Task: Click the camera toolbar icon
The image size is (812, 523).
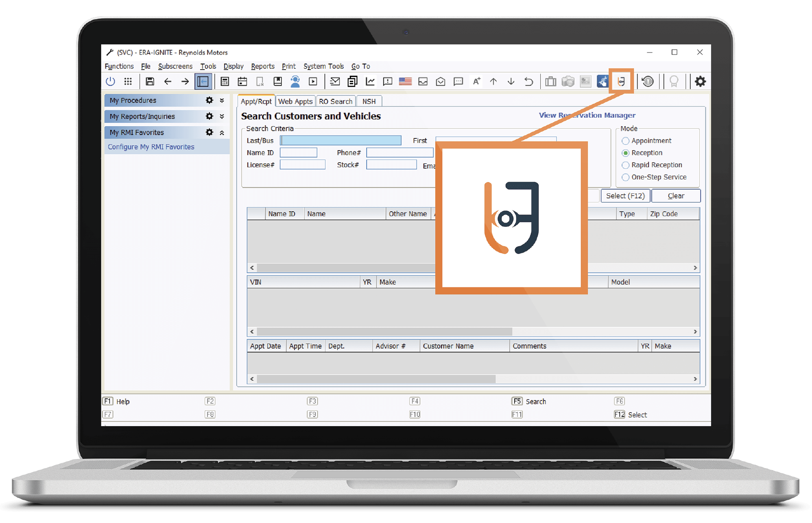Action: pos(568,81)
